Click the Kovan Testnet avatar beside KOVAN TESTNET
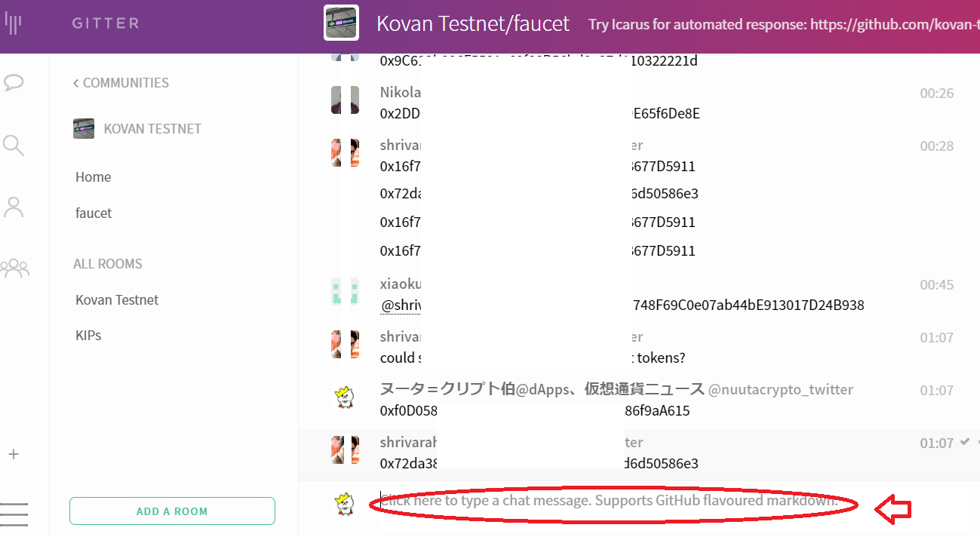 click(84, 128)
